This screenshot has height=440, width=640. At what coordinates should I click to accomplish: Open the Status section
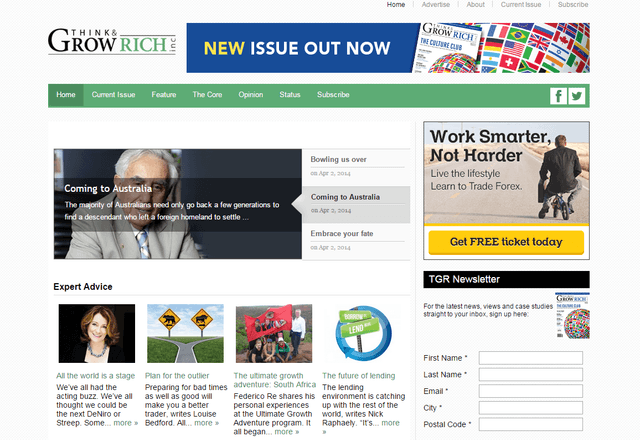pos(290,95)
